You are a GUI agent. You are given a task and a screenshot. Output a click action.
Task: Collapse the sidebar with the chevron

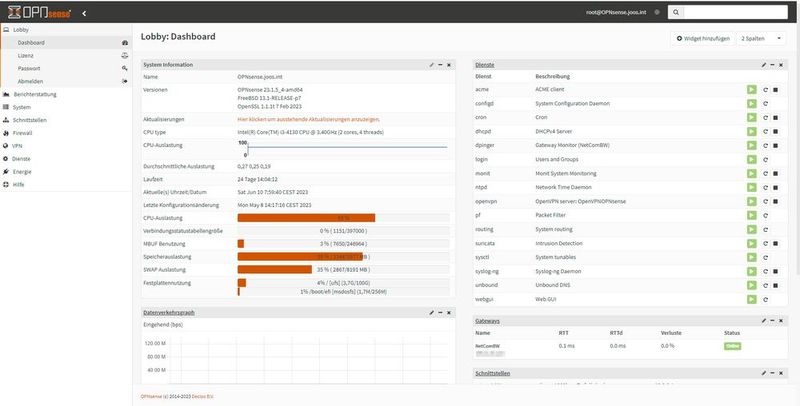(x=84, y=13)
